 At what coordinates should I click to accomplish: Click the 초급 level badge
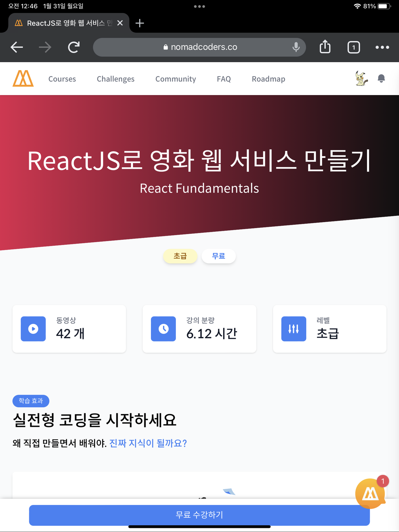pyautogui.click(x=180, y=256)
